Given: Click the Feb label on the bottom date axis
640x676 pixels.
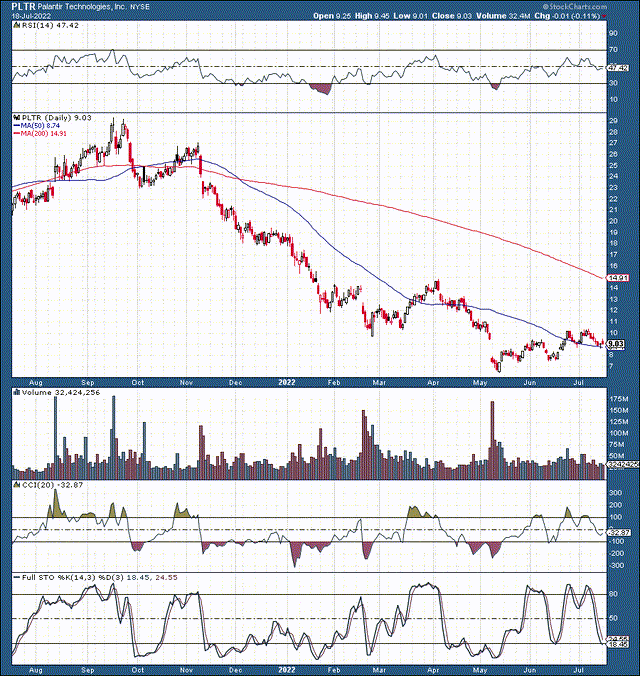Looking at the screenshot, I should pyautogui.click(x=334, y=670).
